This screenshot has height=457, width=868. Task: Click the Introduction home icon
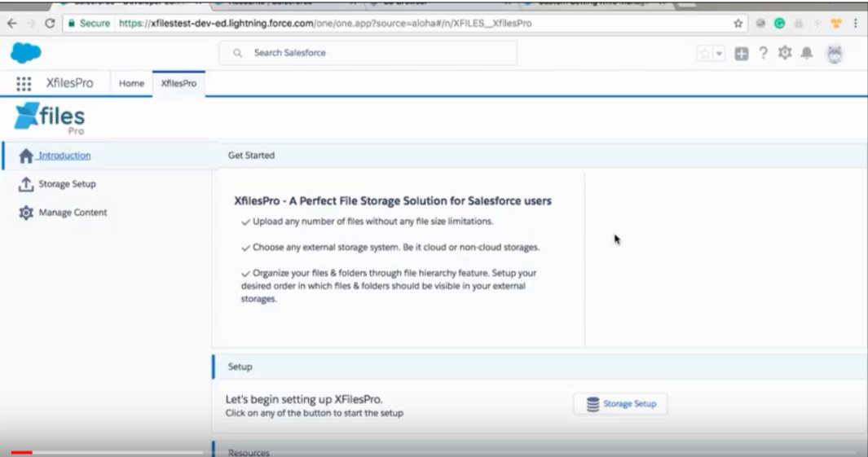point(26,156)
